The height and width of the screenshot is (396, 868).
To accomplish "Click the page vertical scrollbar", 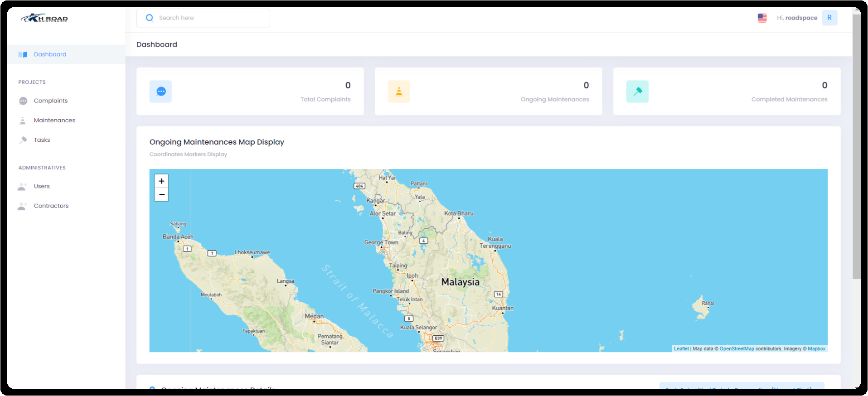I will tap(856, 145).
